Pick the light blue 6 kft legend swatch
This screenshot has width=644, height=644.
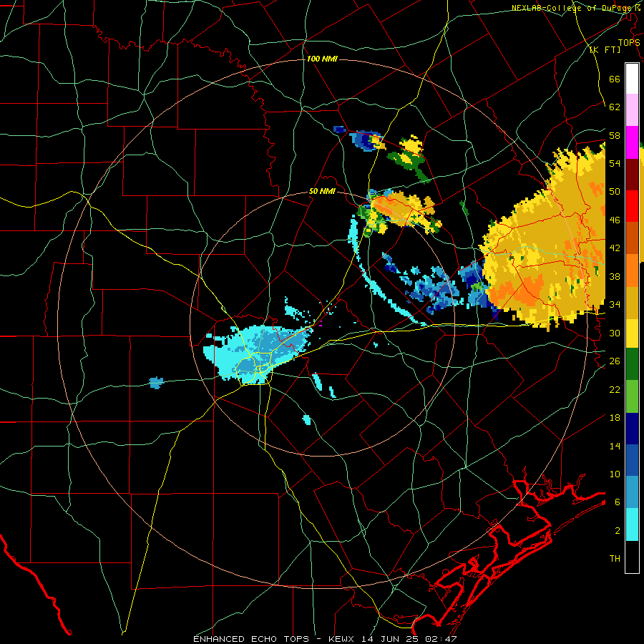[632, 492]
